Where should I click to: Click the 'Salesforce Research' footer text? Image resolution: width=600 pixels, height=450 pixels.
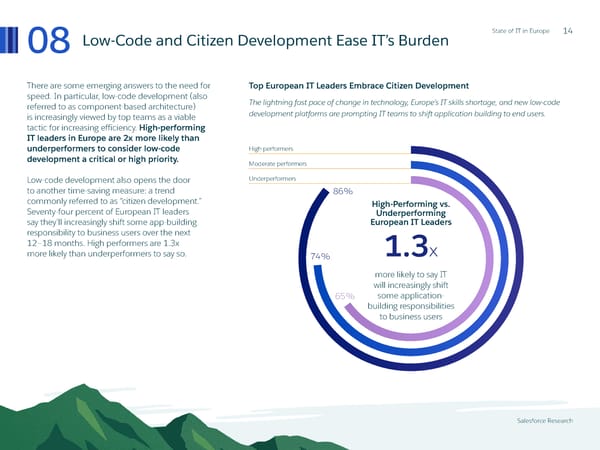[x=542, y=421]
